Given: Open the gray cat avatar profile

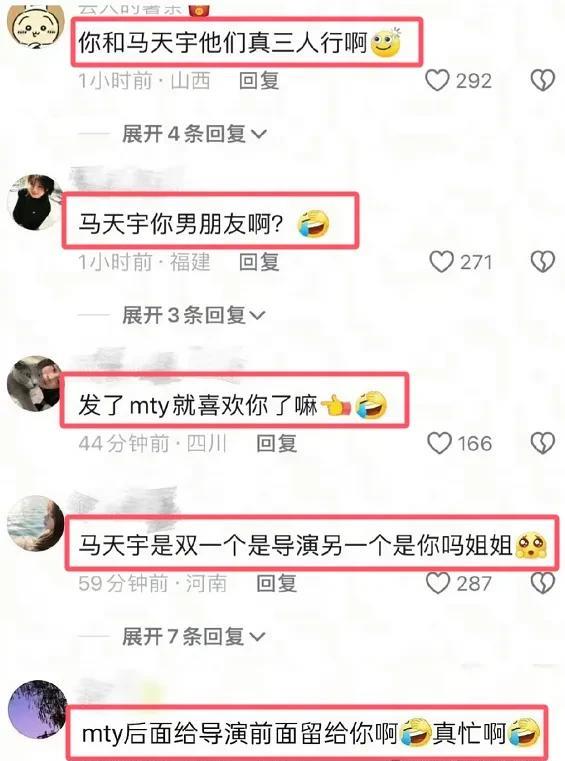Looking at the screenshot, I should click(x=35, y=384).
